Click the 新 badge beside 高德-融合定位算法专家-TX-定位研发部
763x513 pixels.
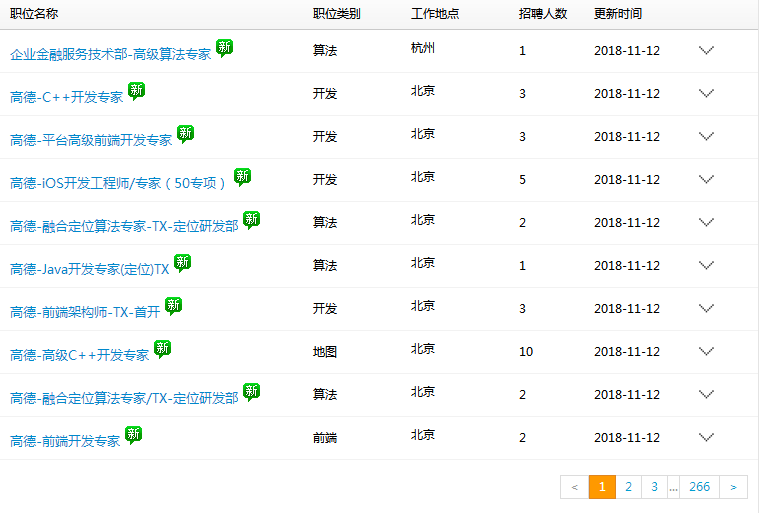(252, 220)
